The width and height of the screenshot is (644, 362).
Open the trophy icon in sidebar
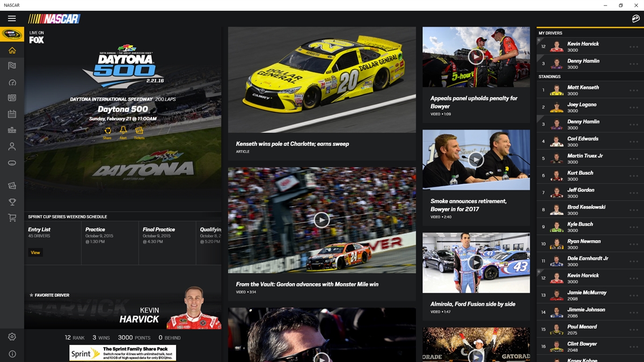click(12, 202)
